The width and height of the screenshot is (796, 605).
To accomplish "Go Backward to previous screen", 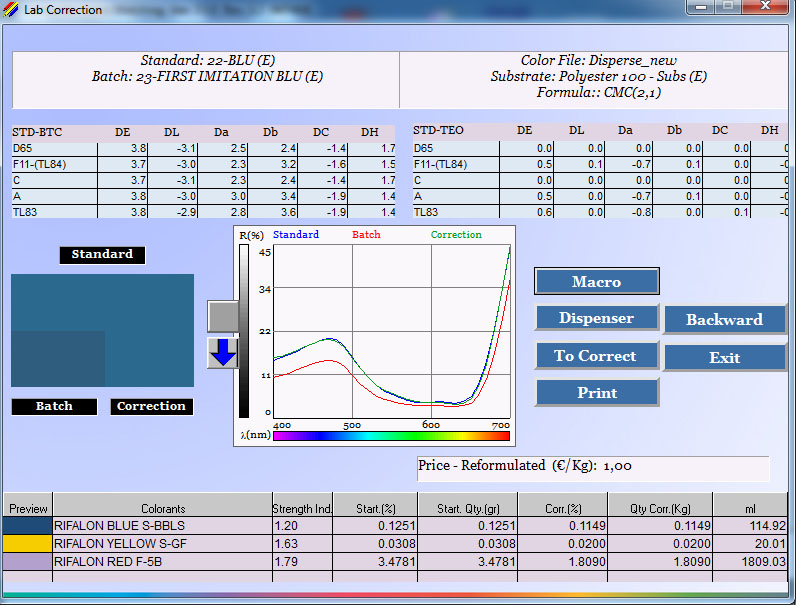I will click(x=724, y=319).
